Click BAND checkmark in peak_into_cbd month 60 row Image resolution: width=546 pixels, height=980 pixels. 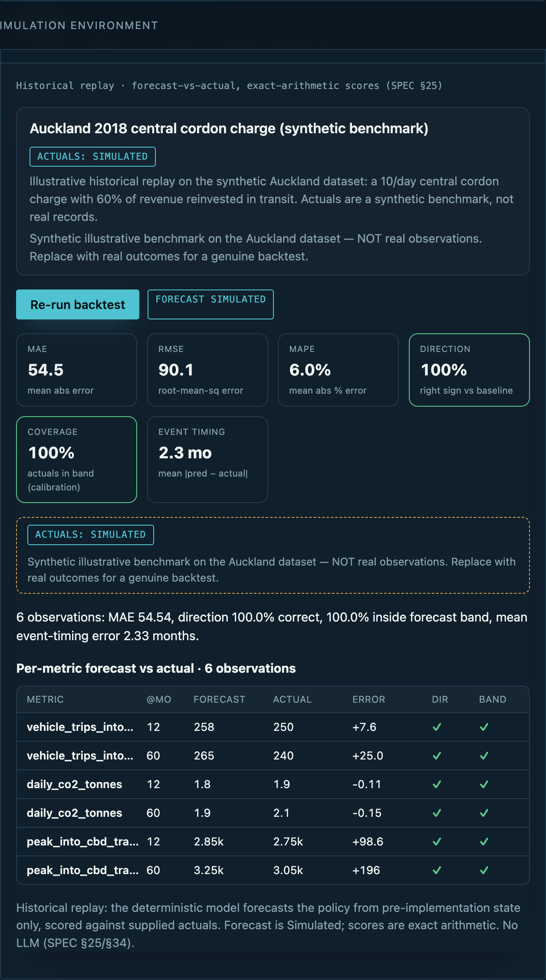click(x=484, y=870)
